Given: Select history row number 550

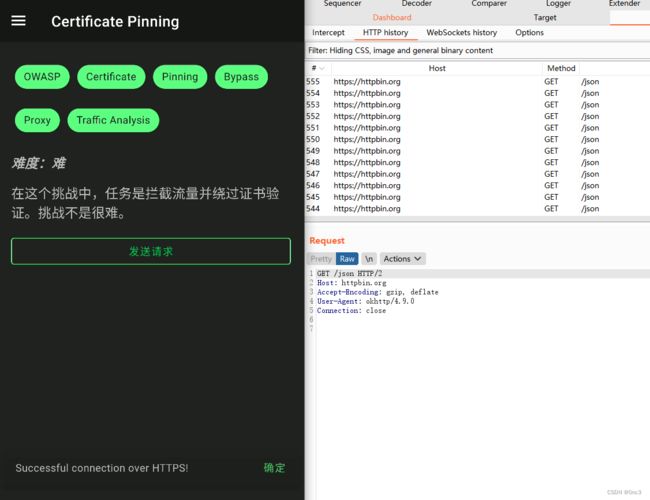Looking at the screenshot, I should pyautogui.click(x=478, y=139).
